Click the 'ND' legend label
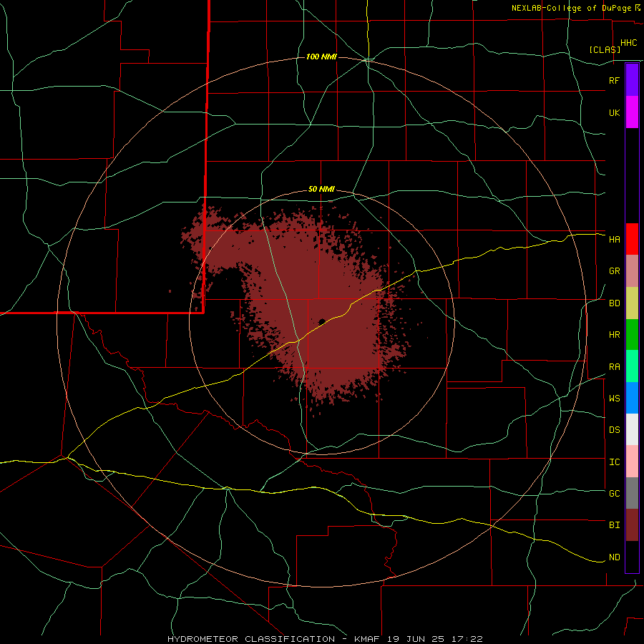This screenshot has height=644, width=644. pos(614,557)
